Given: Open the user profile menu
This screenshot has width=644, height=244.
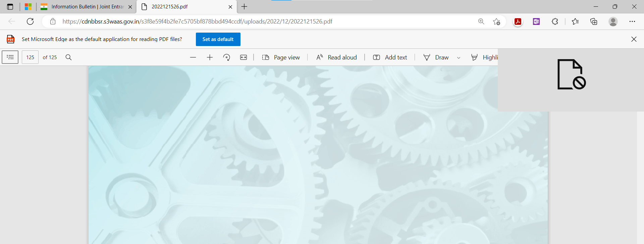Looking at the screenshot, I should 613,22.
